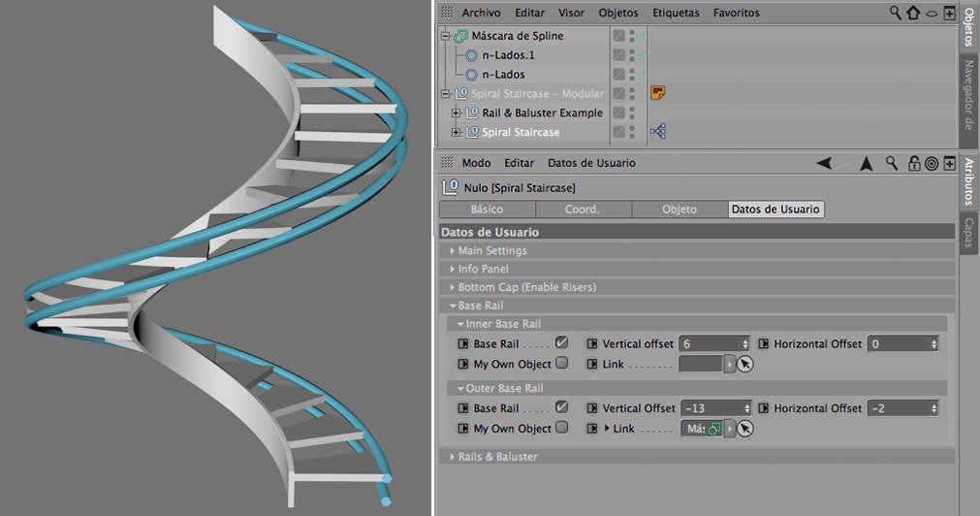Click the XPresso tag on Spiral Staircase
Screen dimensions: 980x516
pyautogui.click(x=657, y=132)
